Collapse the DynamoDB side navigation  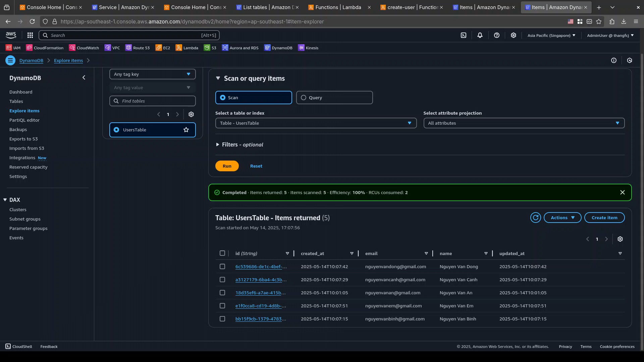[x=84, y=78]
